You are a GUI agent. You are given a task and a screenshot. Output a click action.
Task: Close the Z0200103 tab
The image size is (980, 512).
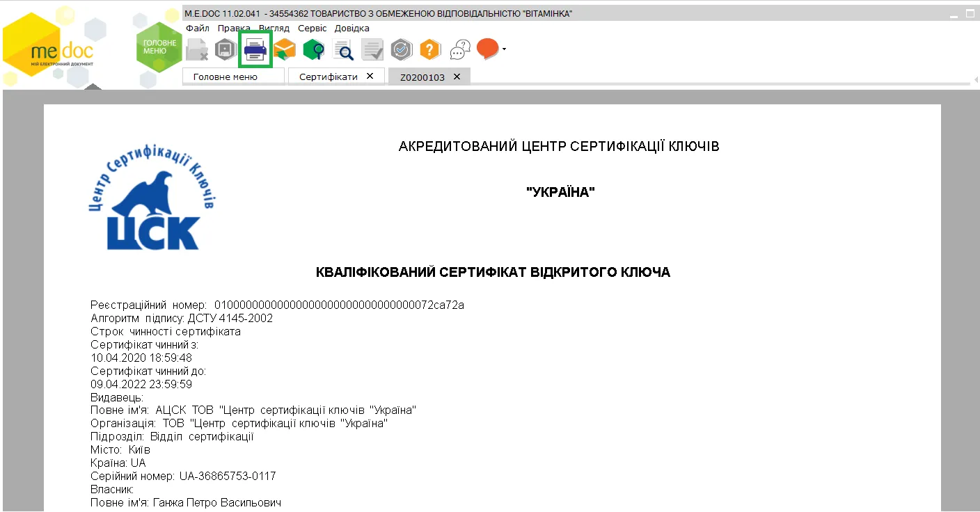(457, 77)
